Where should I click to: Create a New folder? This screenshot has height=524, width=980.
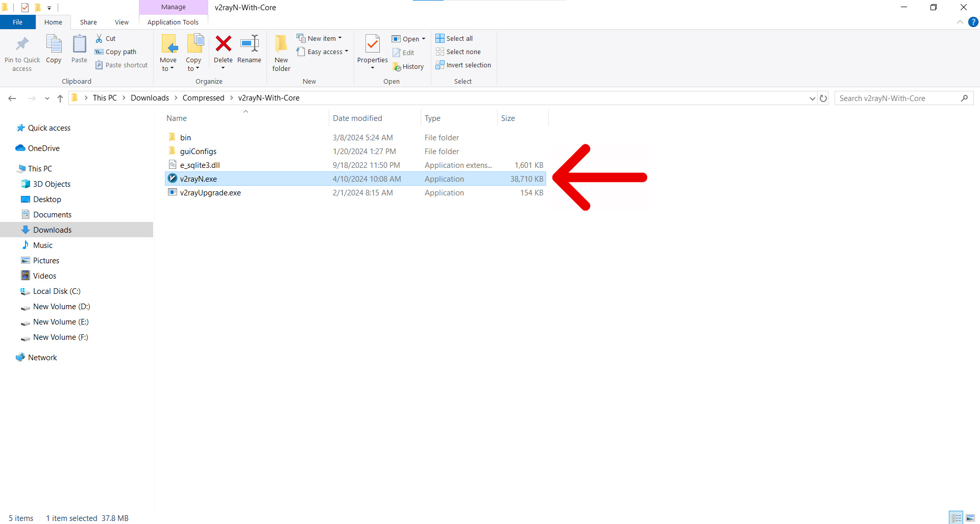click(281, 54)
